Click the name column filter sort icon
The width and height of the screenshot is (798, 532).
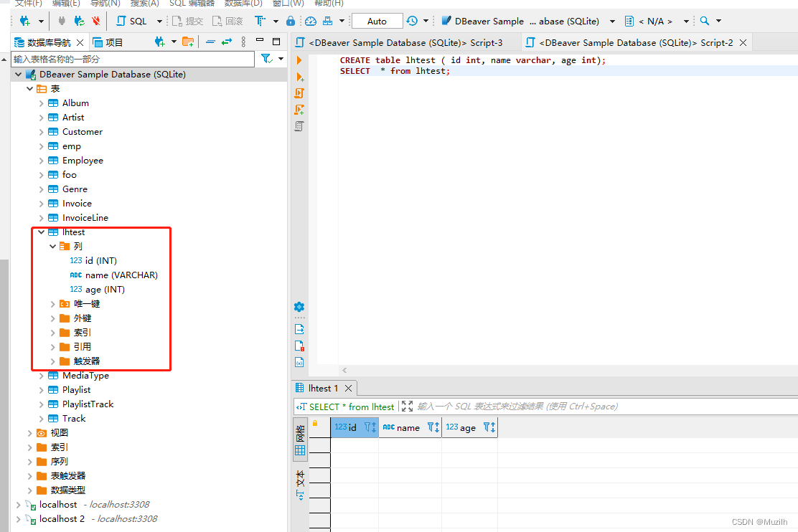tap(433, 427)
